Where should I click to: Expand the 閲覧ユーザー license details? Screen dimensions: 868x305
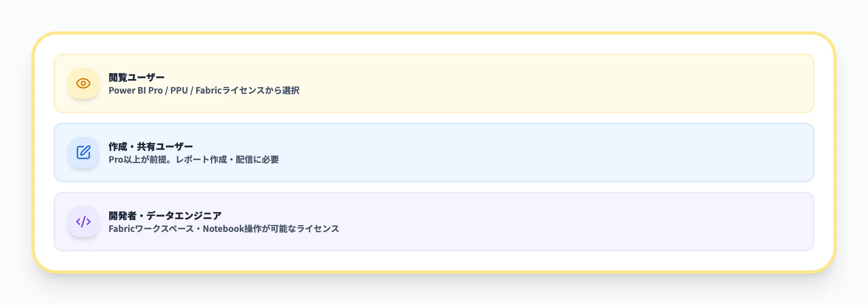tap(432, 83)
